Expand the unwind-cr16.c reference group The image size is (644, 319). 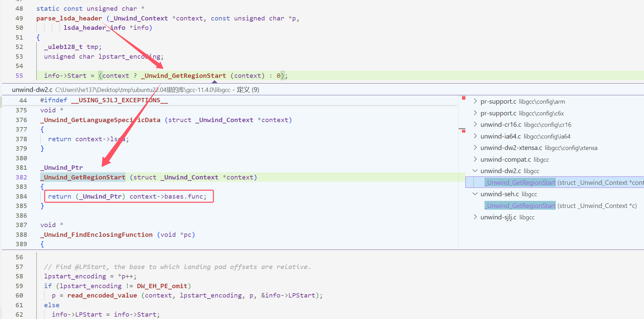(x=475, y=124)
